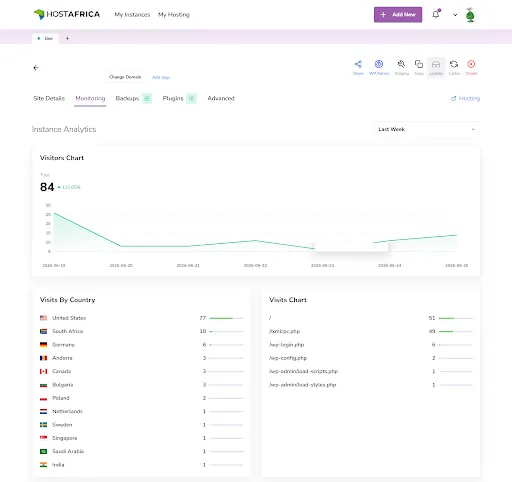This screenshot has width=512, height=482.
Task: Open My Instances menu
Action: 132,15
